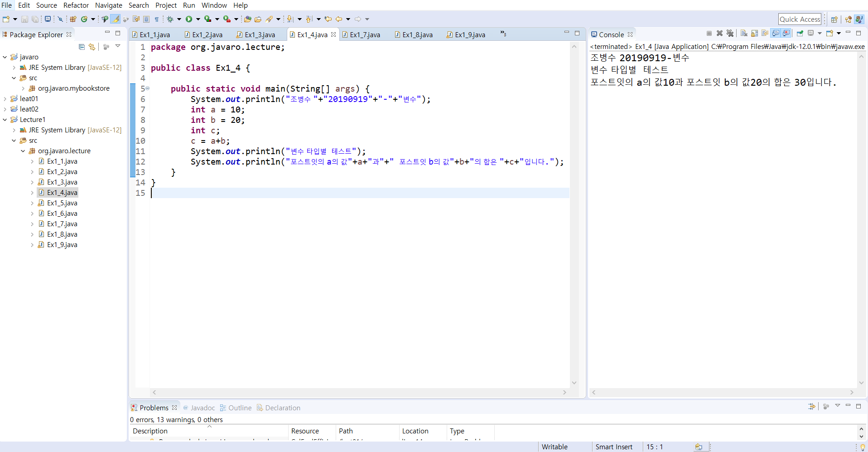This screenshot has width=868, height=452.
Task: Go to Last Edit Location icon
Action: point(328,19)
